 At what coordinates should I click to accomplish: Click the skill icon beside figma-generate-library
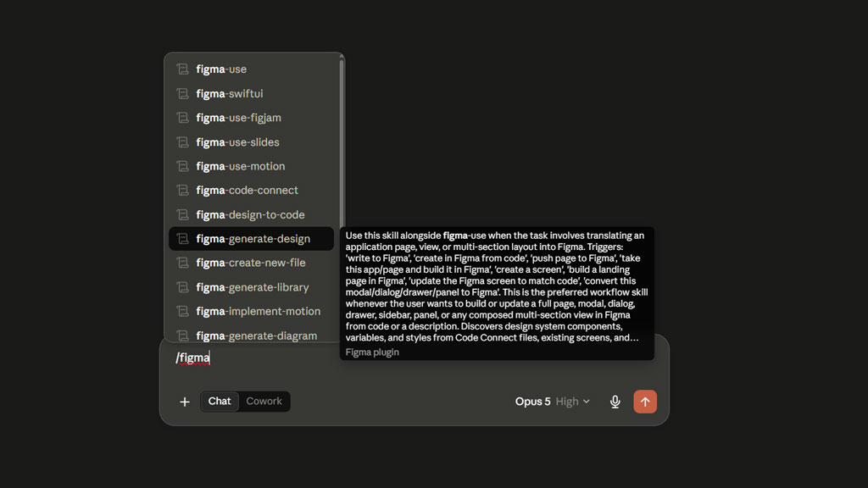click(x=183, y=287)
